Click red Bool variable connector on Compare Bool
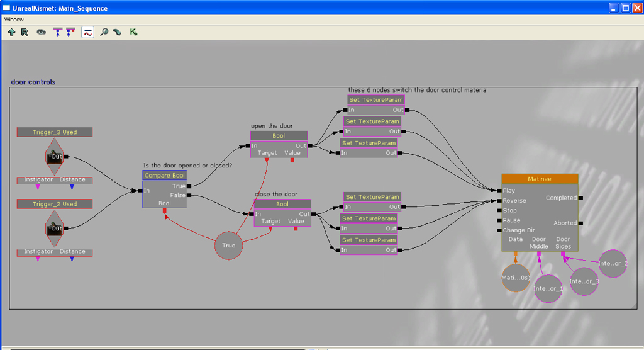 (x=165, y=211)
